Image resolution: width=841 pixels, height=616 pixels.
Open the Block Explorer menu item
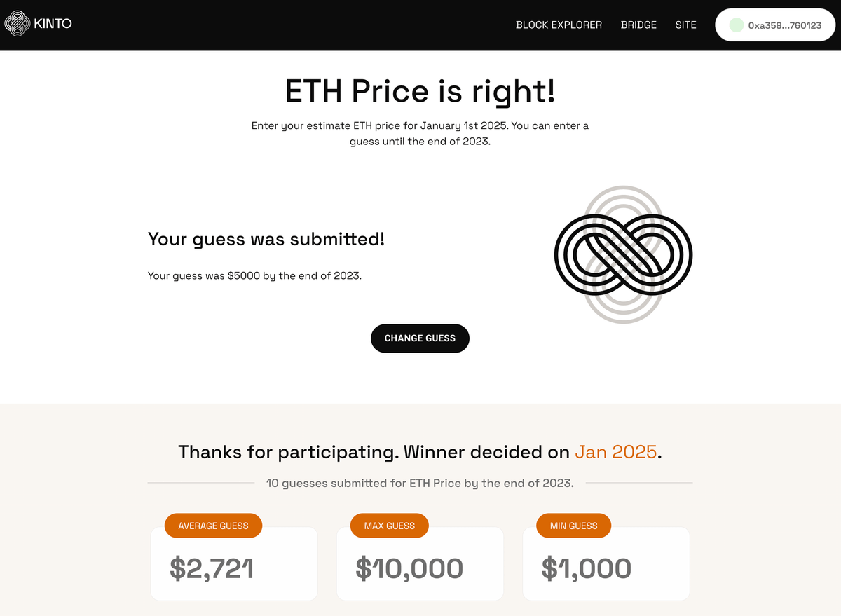[559, 25]
